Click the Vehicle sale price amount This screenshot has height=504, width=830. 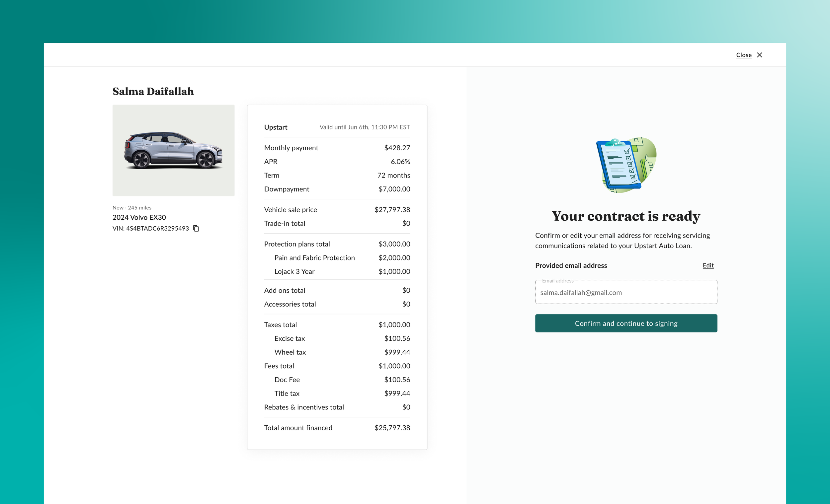pos(392,210)
